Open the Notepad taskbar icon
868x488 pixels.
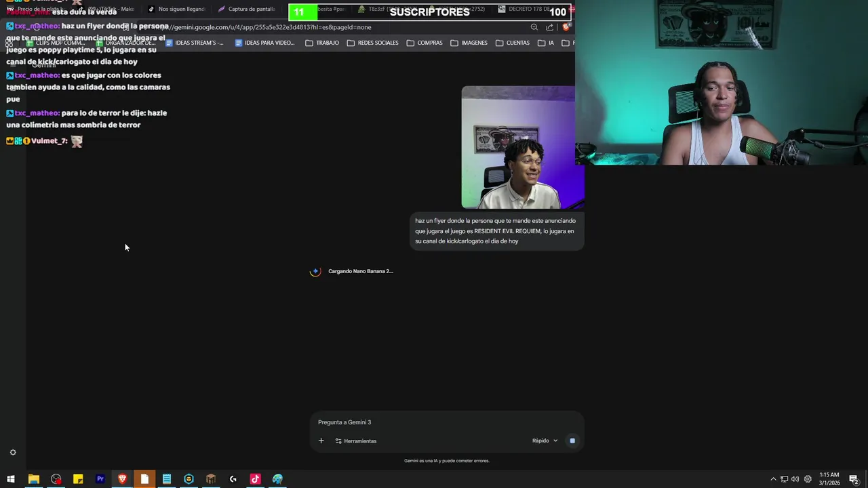167,479
